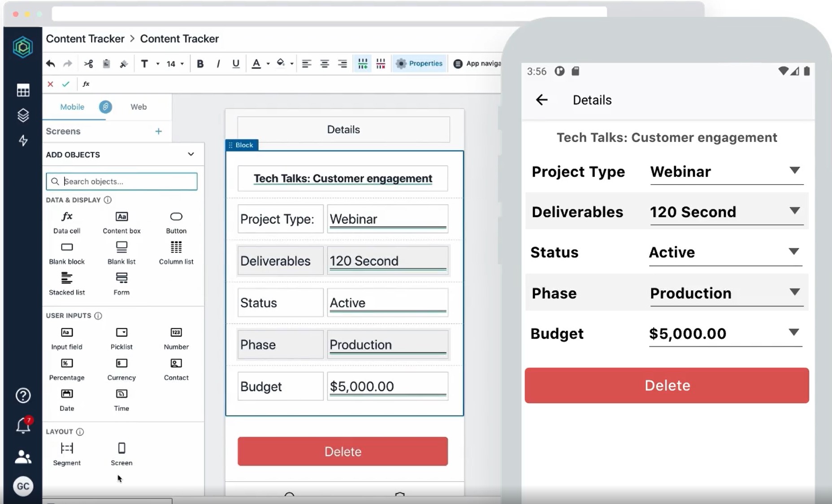Click the format painter icon
Image resolution: width=832 pixels, height=504 pixels.
coord(124,64)
